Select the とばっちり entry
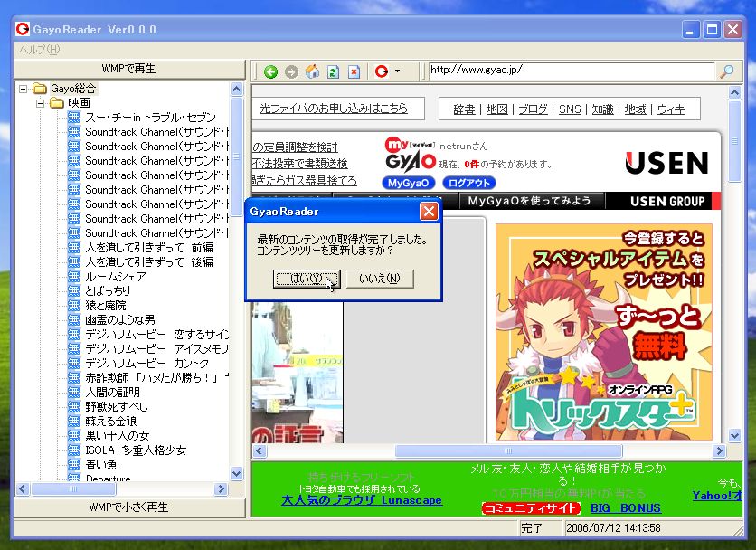 click(x=108, y=291)
